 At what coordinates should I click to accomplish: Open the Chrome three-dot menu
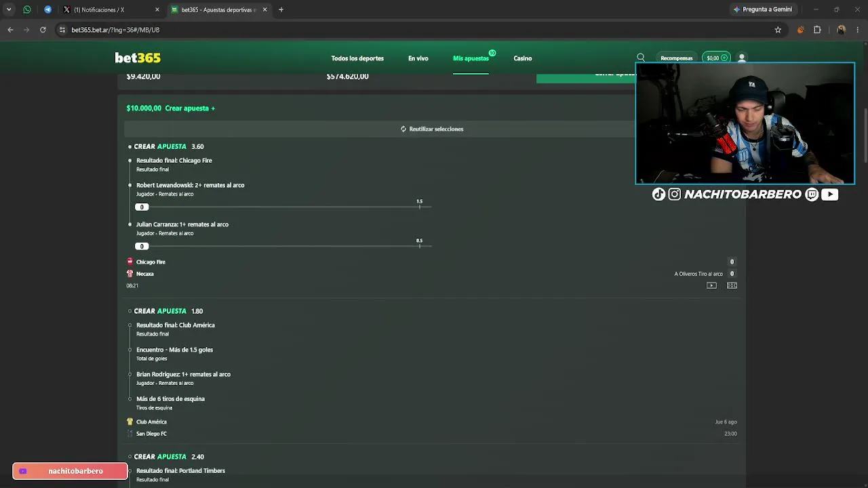pos(858,30)
